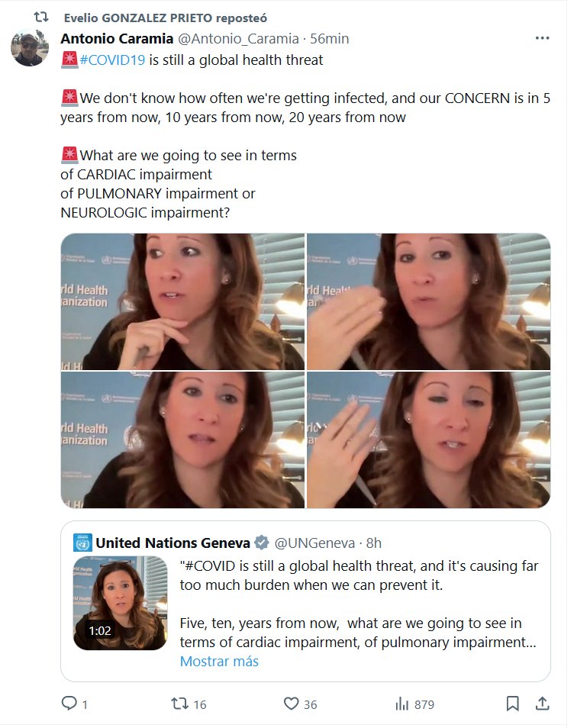Like the post with the heart icon
Viewport: 574px width, 728px height.
coord(291,704)
